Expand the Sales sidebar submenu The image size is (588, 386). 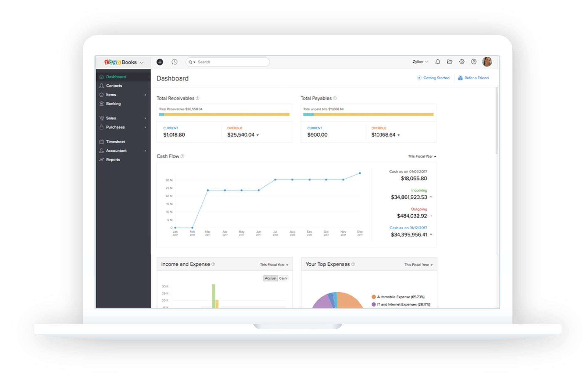(145, 118)
